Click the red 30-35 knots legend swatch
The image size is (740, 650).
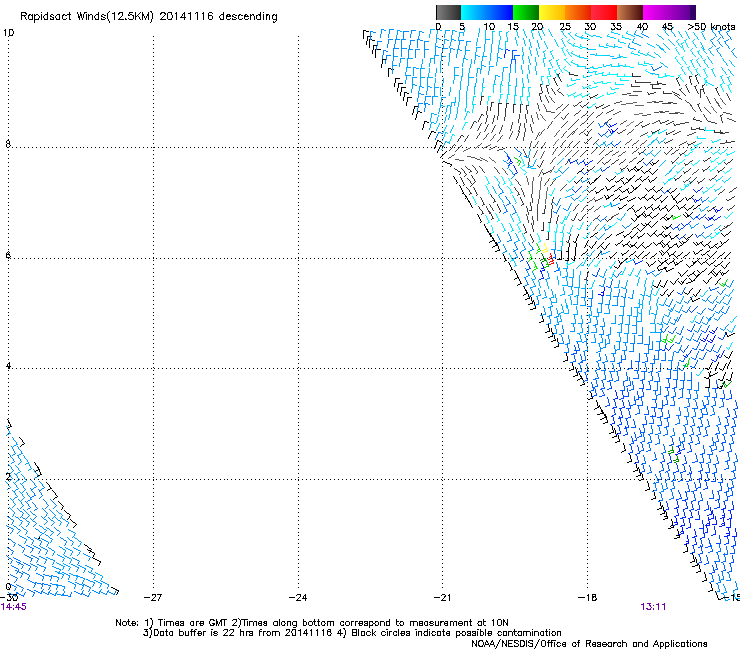(604, 12)
